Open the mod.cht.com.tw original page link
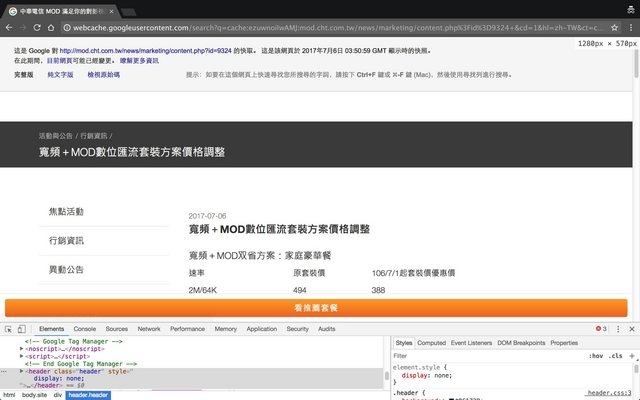This screenshot has width=640, height=400. (146, 51)
